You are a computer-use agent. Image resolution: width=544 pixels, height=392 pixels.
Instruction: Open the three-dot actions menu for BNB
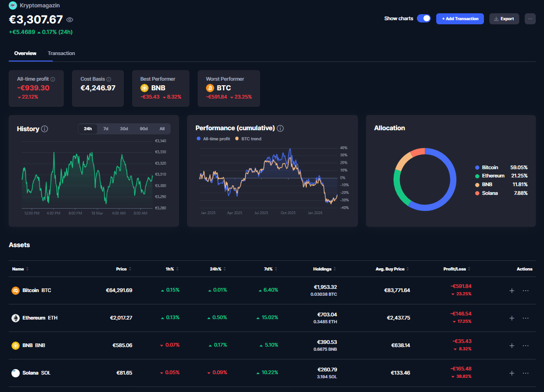pos(526,346)
